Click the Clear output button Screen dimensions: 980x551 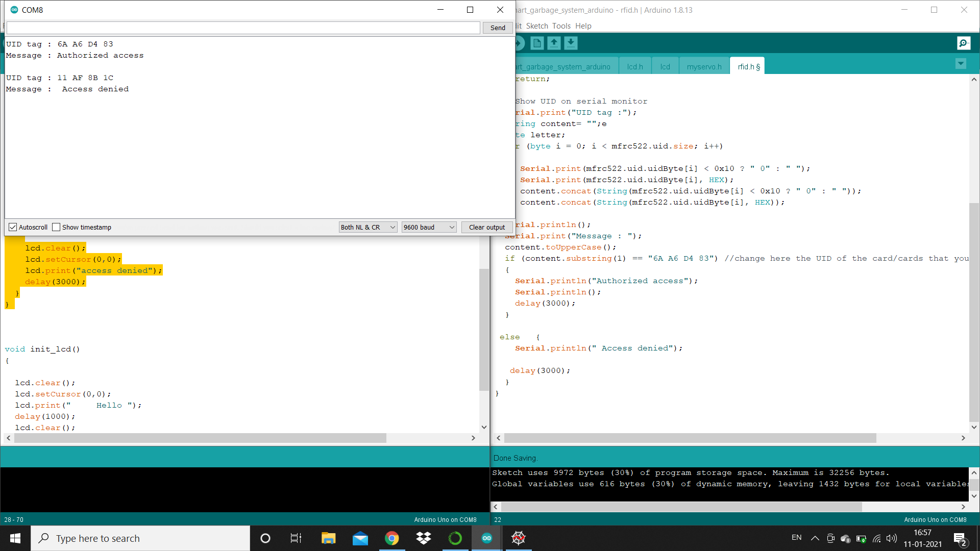[487, 227]
